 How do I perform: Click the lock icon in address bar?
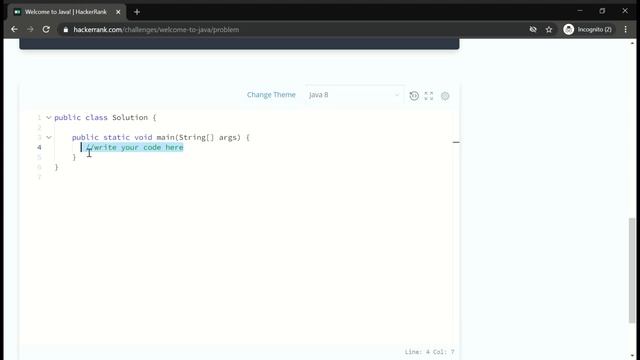(66, 30)
